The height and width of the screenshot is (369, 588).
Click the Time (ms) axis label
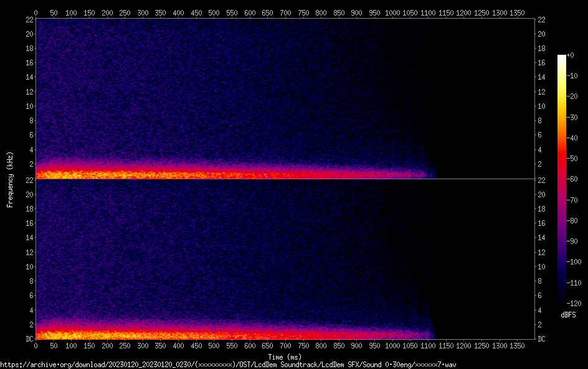pos(285,357)
